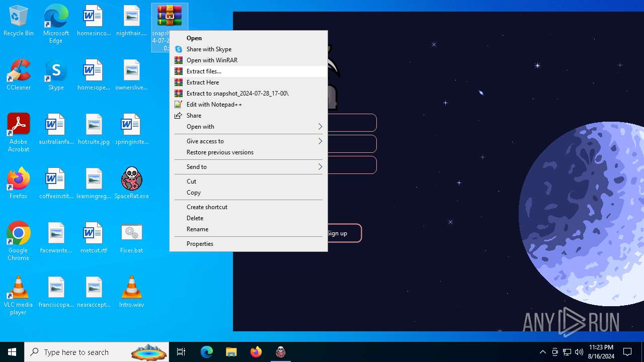Select the springinste Word document
The image size is (644, 362).
[x=131, y=130]
